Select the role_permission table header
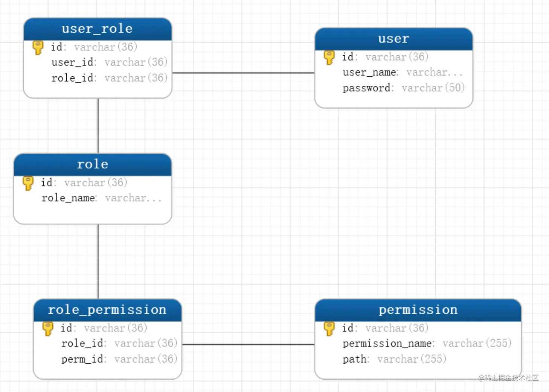Viewport: 549px width, 392px height. [107, 310]
